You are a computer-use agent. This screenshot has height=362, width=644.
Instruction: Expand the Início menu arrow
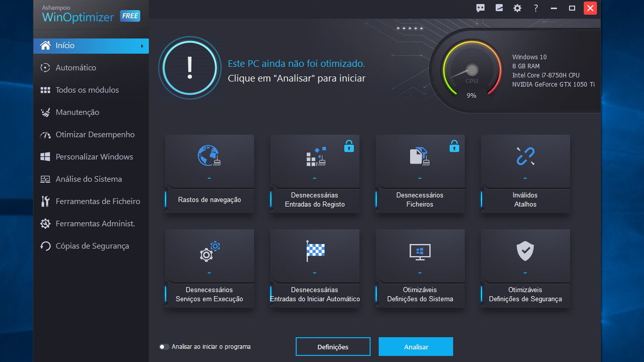(142, 46)
